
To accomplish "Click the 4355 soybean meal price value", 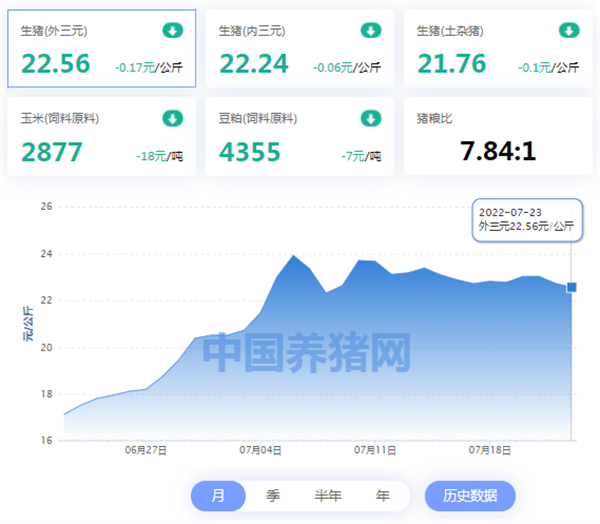I will click(x=250, y=152).
